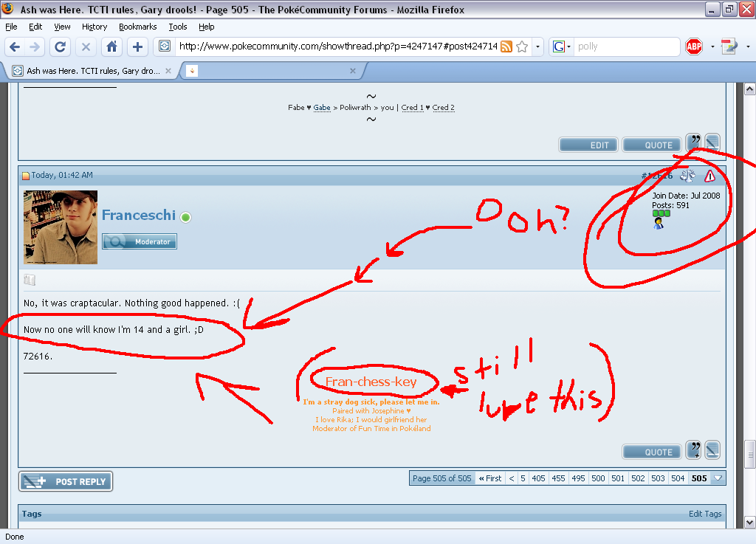The height and width of the screenshot is (544, 756).
Task: Open the page jump dropdown after 505
Action: (x=718, y=478)
